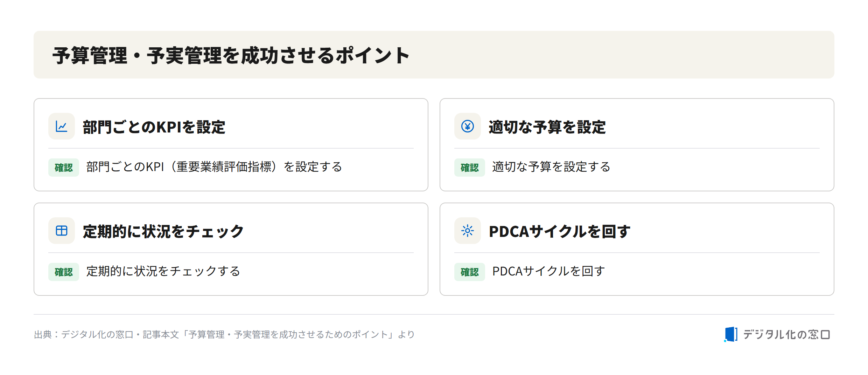Viewport: 868px width, 375px height.
Task: Click the table grid icon beside 定期的に状況をチェック
Action: pyautogui.click(x=62, y=231)
